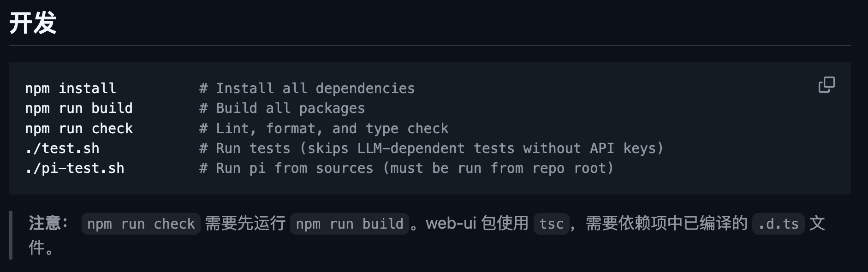Click the Install all dependencies comment
The width and height of the screenshot is (868, 272).
[307, 88]
